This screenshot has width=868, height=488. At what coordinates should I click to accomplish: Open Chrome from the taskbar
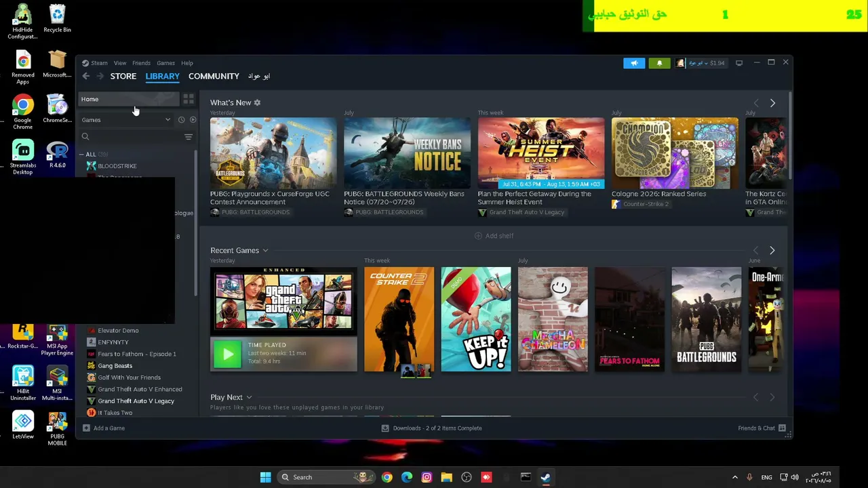point(387,477)
